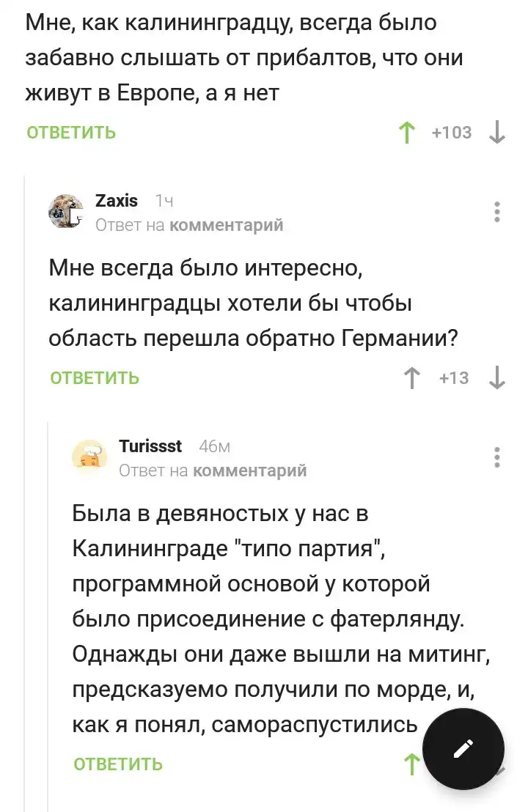Upvote the comment by Turissst
This screenshot has height=812, width=528.
click(412, 764)
